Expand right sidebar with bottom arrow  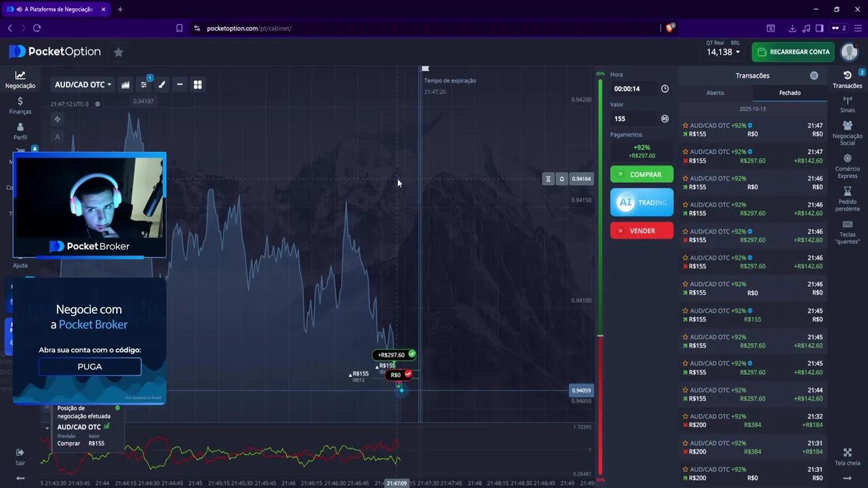(848, 479)
